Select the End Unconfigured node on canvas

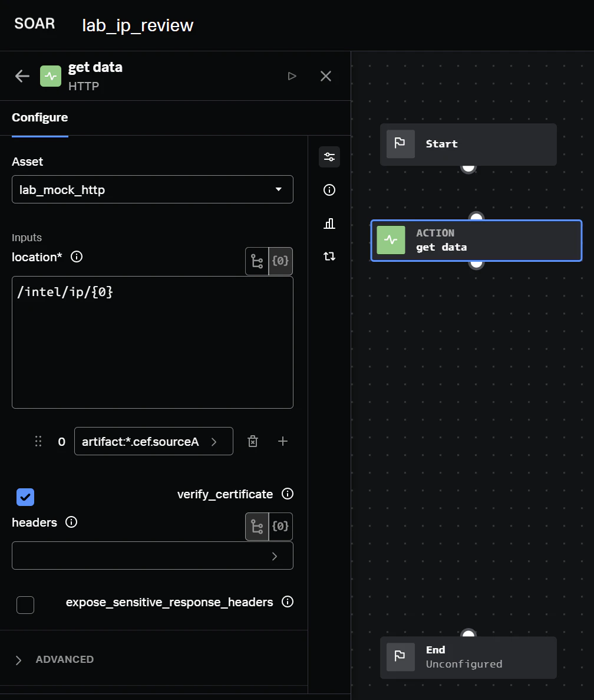click(x=468, y=658)
